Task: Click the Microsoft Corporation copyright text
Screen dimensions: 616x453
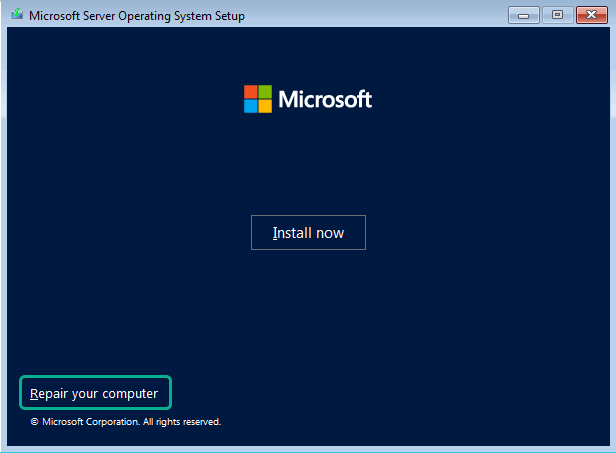Action: 126,422
